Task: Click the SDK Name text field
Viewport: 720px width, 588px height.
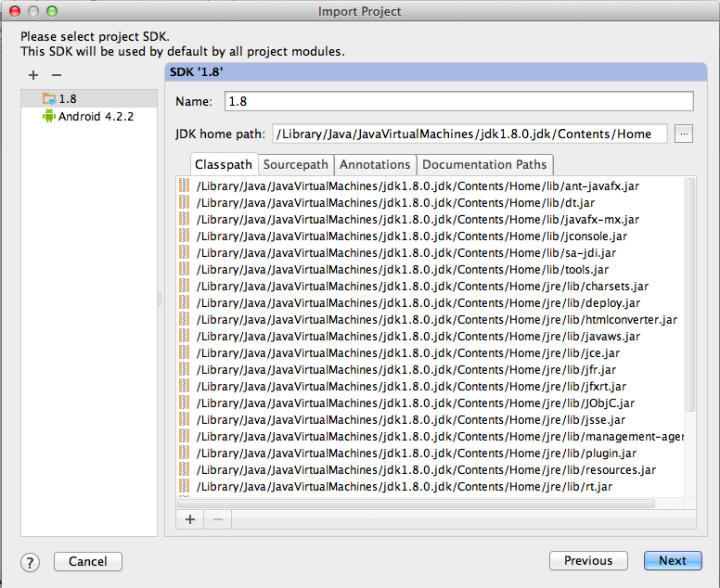Action: pos(458,101)
